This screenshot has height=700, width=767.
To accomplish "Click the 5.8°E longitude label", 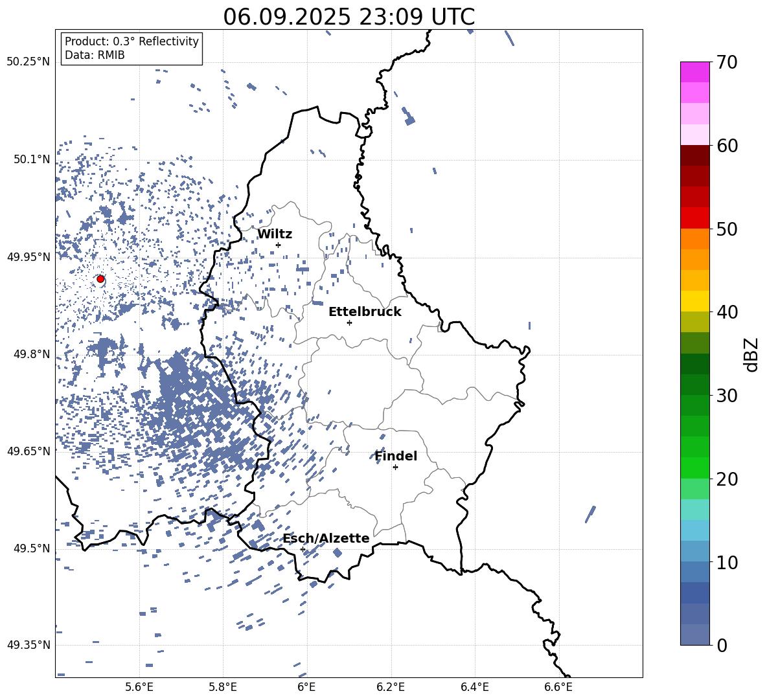I will (223, 687).
